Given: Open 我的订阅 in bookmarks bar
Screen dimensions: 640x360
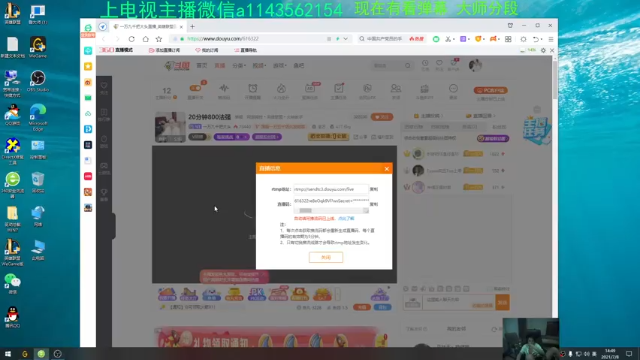Looking at the screenshot, I should [x=207, y=50].
